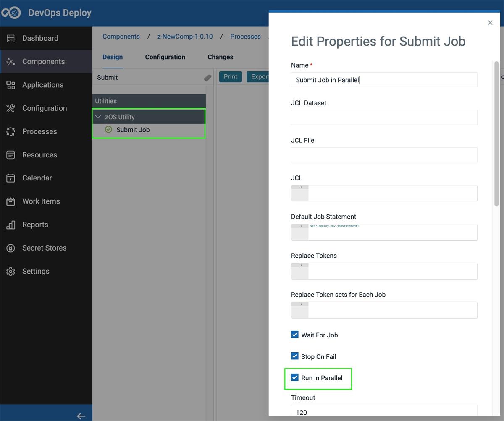Click the Applications sidebar icon

coord(11,85)
